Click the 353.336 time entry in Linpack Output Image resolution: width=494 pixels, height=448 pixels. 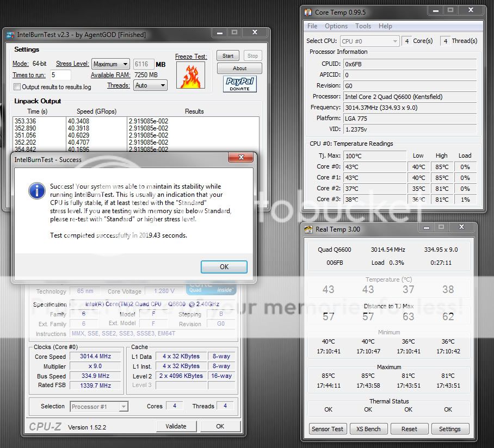tap(25, 121)
